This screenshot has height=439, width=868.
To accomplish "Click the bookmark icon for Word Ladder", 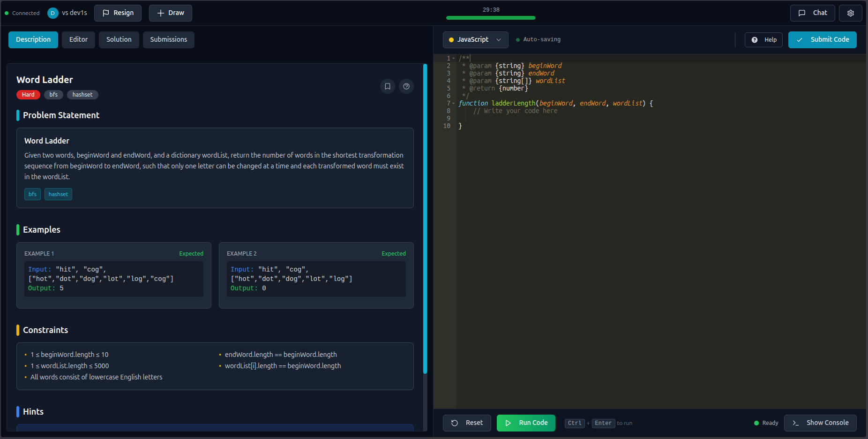I will [x=388, y=86].
